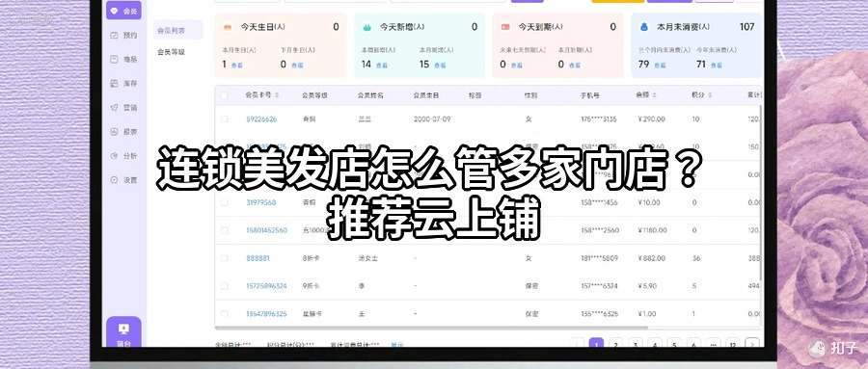Sort by 积分 using its sort arrows
Image resolution: width=868 pixels, height=369 pixels.
[x=710, y=95]
